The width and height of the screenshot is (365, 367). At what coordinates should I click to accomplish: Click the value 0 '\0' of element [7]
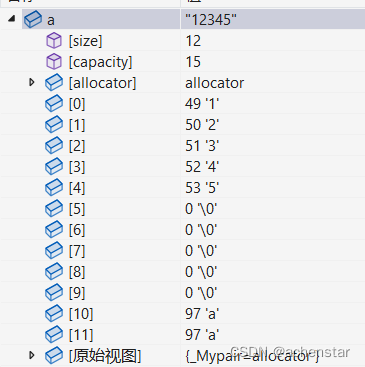tap(201, 251)
